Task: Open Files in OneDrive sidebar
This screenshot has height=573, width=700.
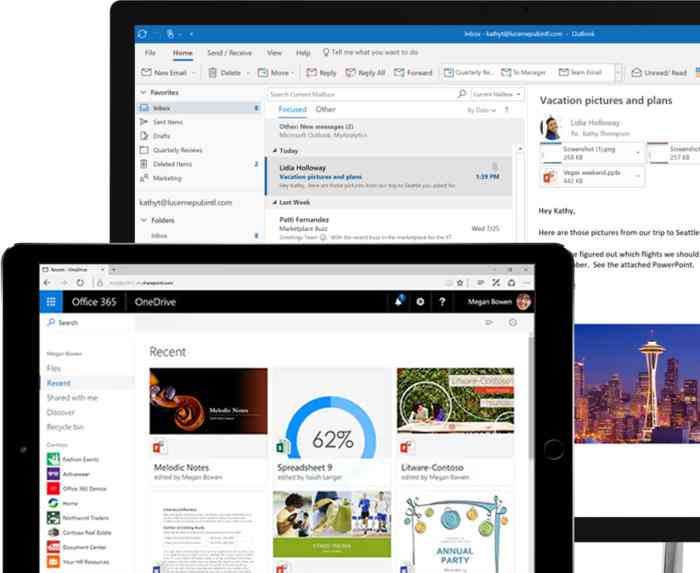Action: point(54,369)
